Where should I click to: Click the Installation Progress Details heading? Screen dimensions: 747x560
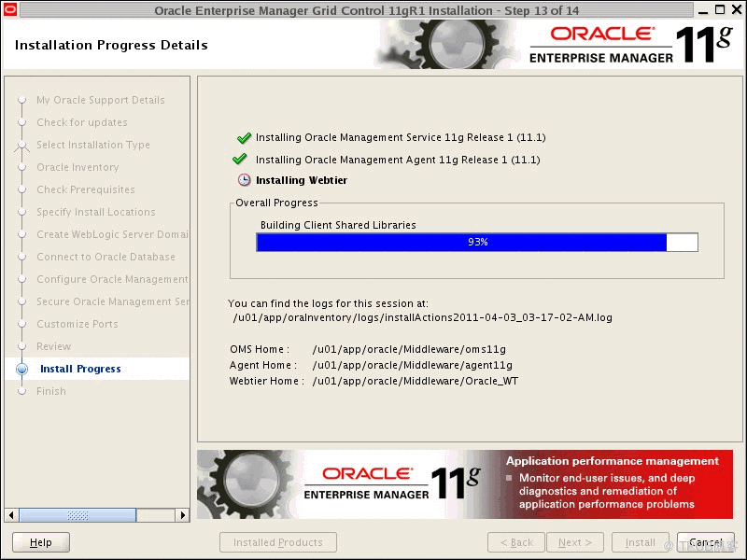[x=111, y=45]
